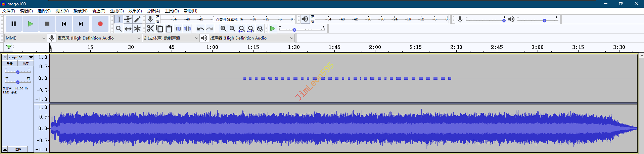
Task: Open the 录制声道 recording channels dropdown
Action: click(x=171, y=38)
